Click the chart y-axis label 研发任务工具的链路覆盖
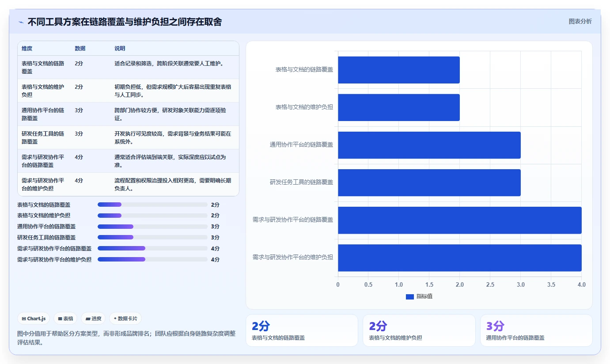The width and height of the screenshot is (610, 364). click(x=302, y=182)
